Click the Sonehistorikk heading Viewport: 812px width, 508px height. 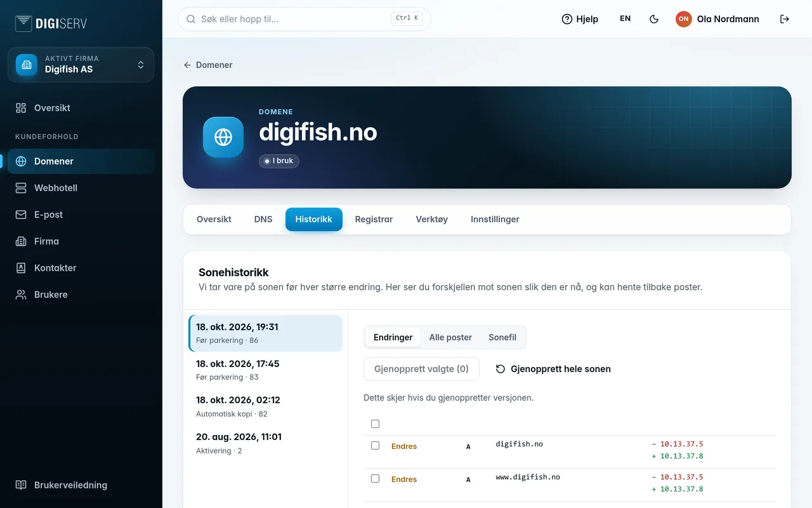(233, 272)
